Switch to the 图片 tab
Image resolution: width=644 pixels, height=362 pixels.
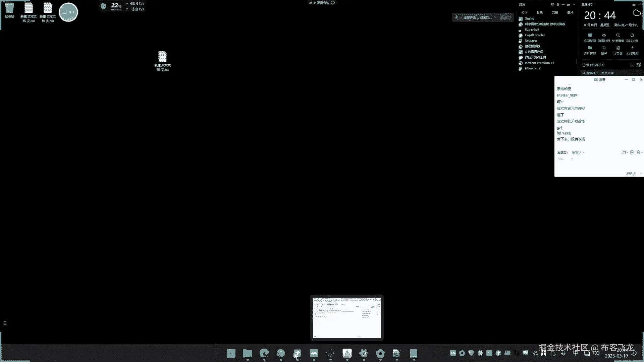pyautogui.click(x=570, y=12)
